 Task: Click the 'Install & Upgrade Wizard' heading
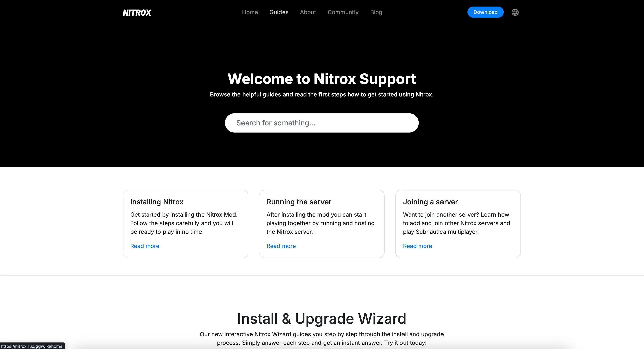[x=322, y=319]
